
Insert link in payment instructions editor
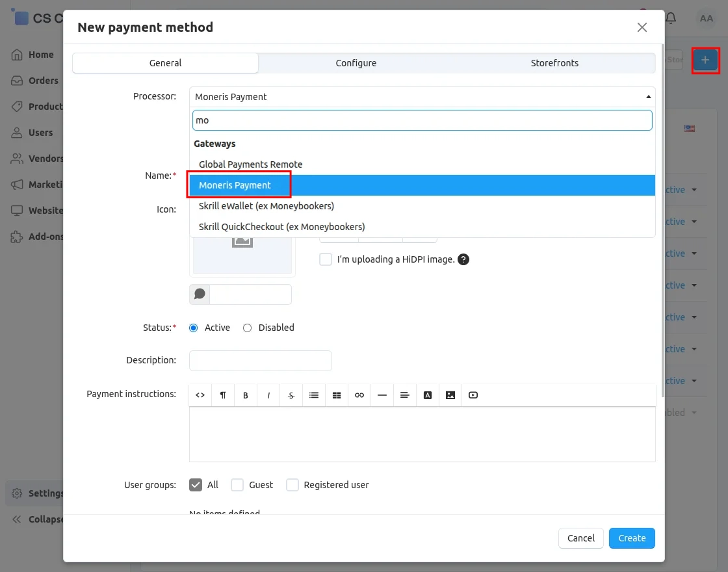point(359,395)
